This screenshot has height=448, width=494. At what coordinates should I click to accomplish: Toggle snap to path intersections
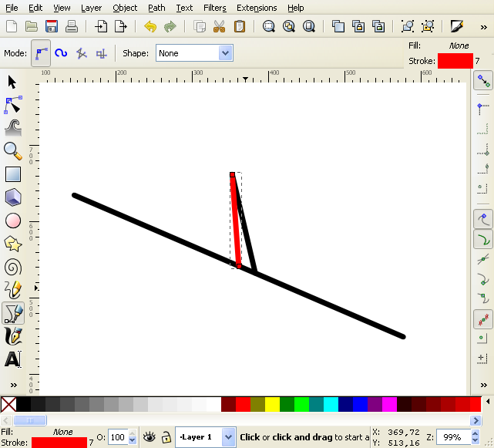pos(483,260)
